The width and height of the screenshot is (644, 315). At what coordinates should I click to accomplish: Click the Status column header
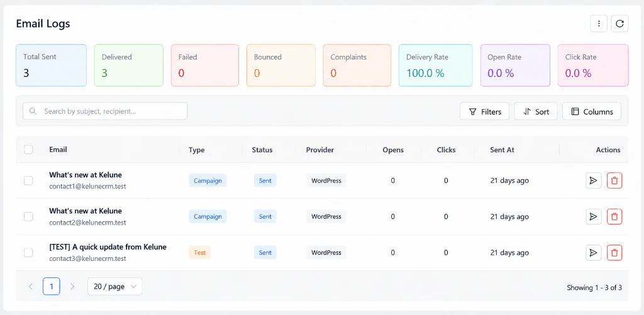(262, 150)
